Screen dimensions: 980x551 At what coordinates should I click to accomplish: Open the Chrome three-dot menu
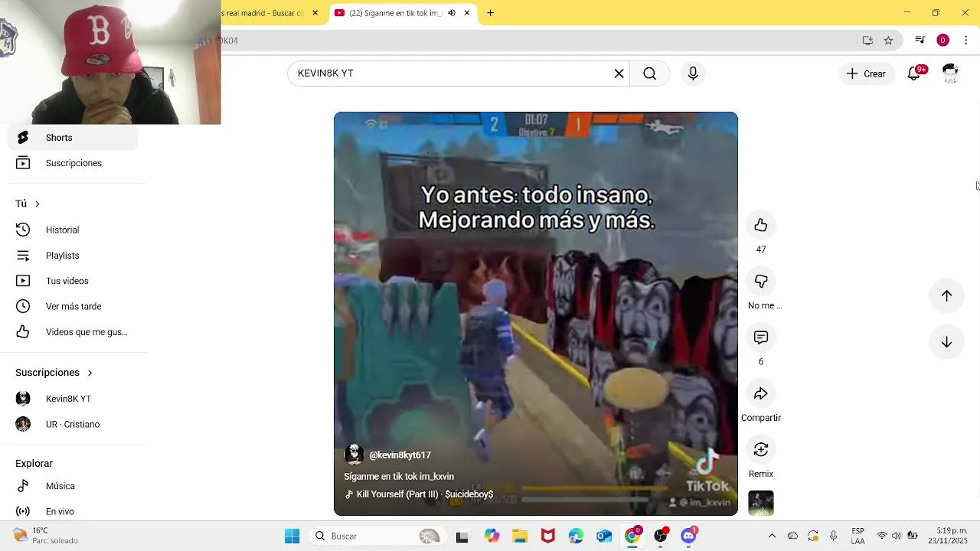click(966, 41)
